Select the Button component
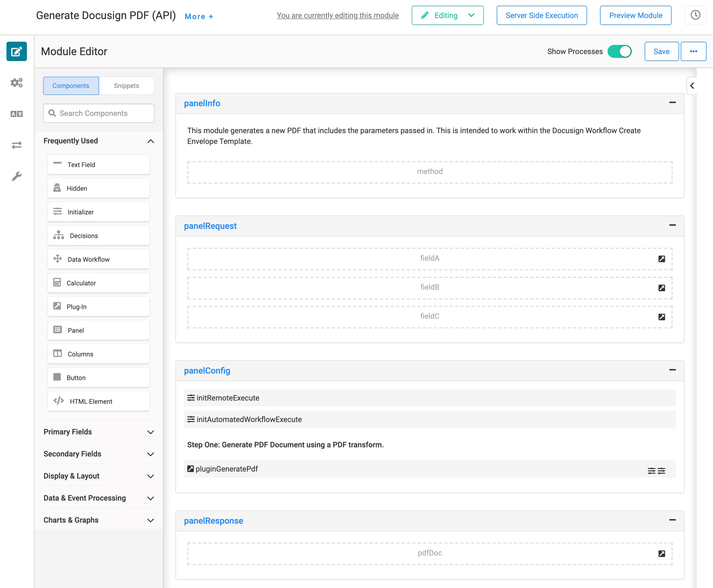This screenshot has height=588, width=713. 98,378
